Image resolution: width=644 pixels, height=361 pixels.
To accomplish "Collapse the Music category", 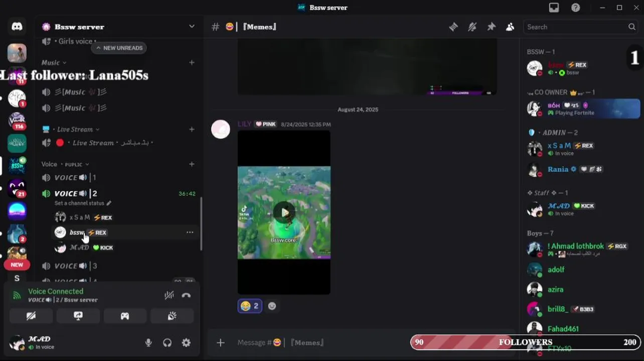I will [54, 63].
